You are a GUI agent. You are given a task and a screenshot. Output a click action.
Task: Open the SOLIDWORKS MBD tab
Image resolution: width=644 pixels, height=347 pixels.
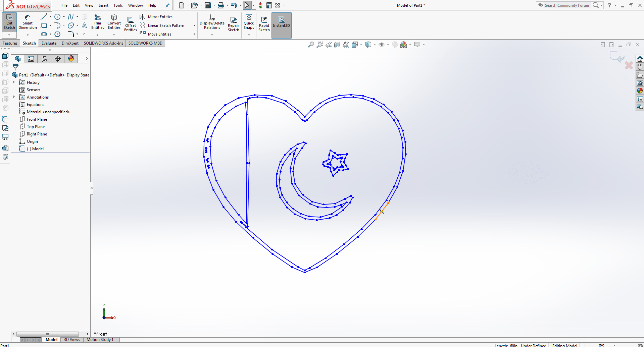145,43
